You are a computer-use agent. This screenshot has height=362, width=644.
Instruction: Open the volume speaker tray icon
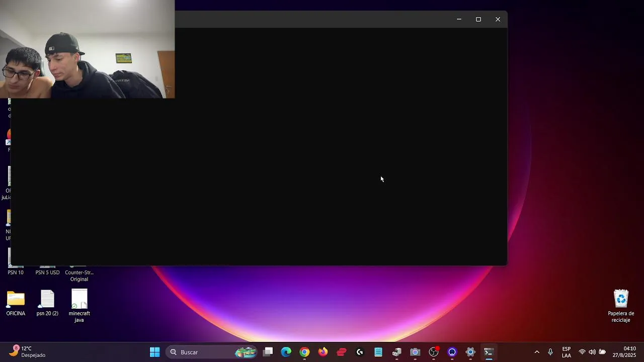tap(592, 352)
